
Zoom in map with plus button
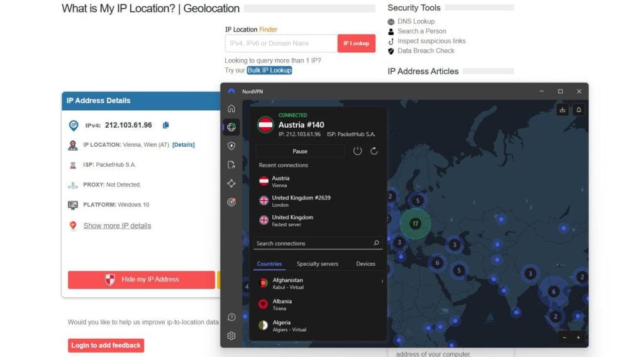(x=578, y=337)
